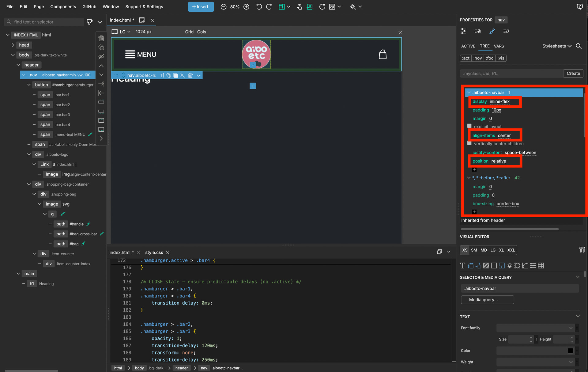
Task: Click the trash delete icon in tree toolbar
Action: (101, 38)
